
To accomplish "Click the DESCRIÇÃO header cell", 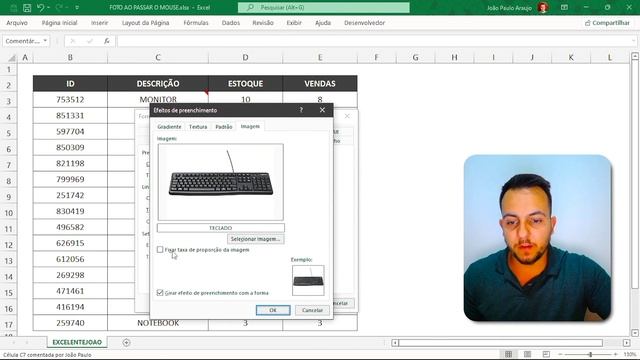I will [158, 84].
